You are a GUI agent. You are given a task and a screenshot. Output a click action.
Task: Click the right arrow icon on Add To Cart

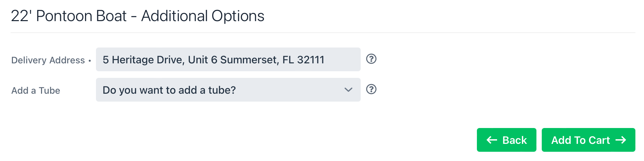tap(621, 140)
